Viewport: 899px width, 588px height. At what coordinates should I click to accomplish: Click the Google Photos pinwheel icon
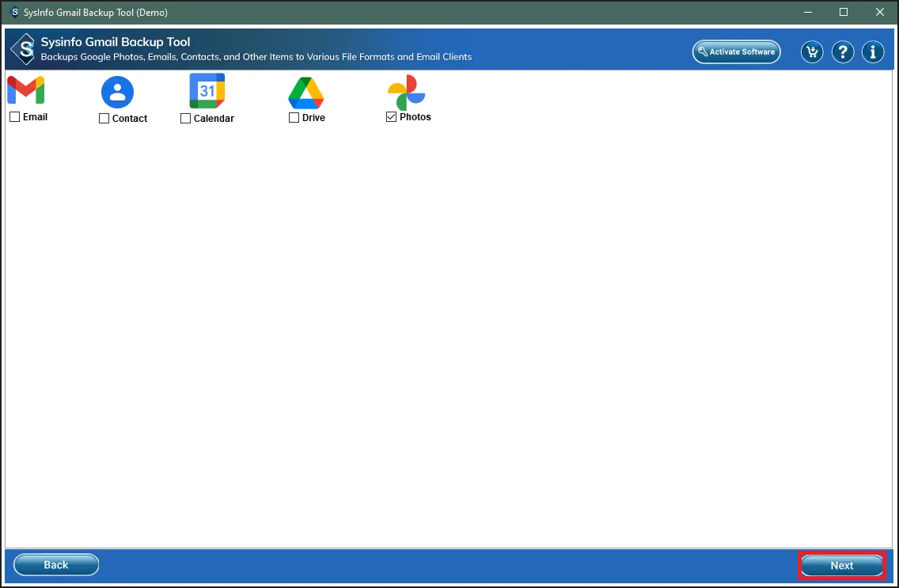coord(407,93)
